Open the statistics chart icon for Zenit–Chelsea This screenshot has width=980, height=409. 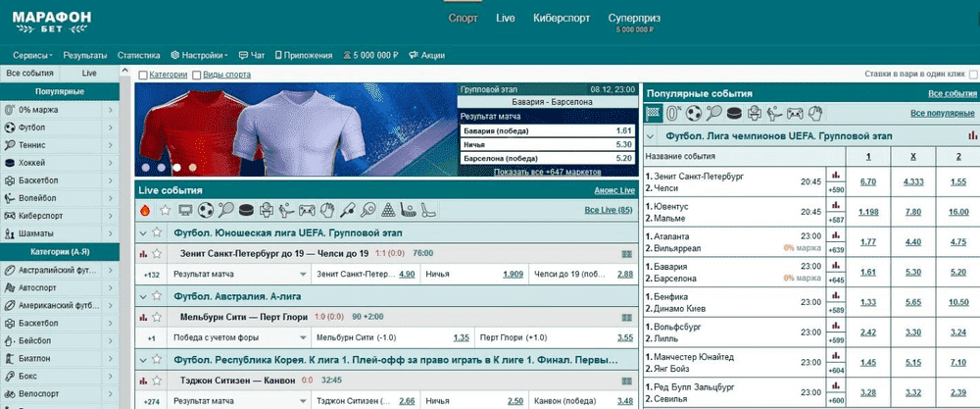coord(836,175)
